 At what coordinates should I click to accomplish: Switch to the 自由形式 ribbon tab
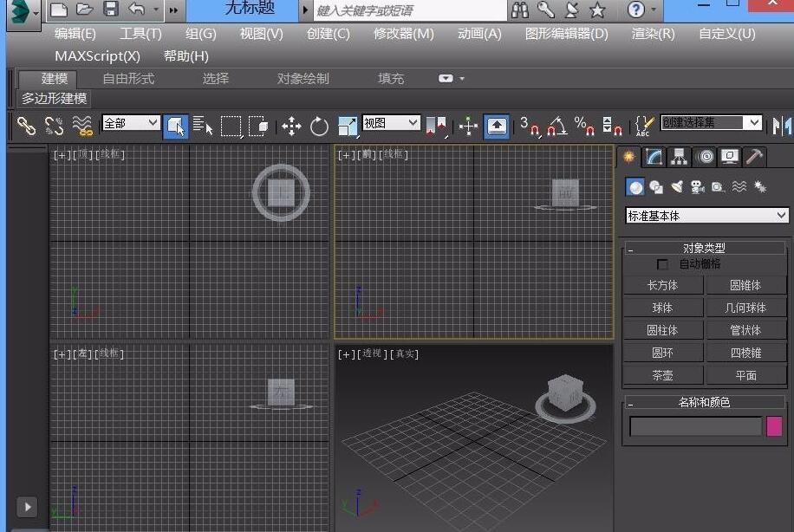(x=128, y=78)
